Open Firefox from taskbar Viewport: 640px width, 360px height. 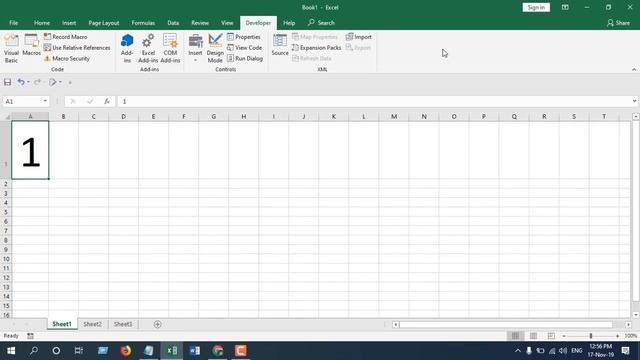pyautogui.click(x=126, y=351)
